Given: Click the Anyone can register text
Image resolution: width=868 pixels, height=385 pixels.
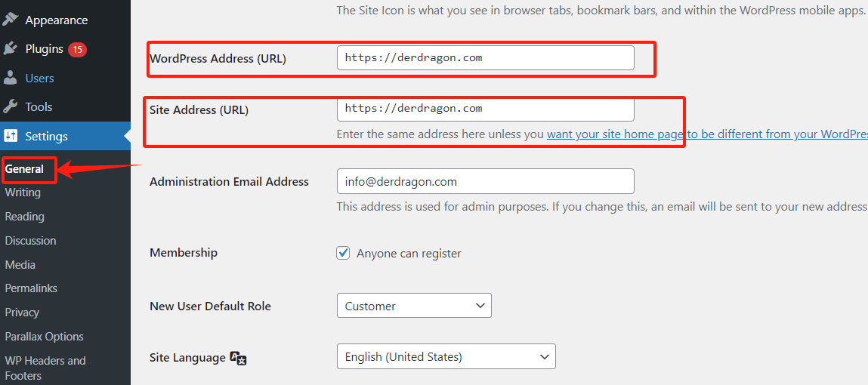Looking at the screenshot, I should tap(409, 254).
